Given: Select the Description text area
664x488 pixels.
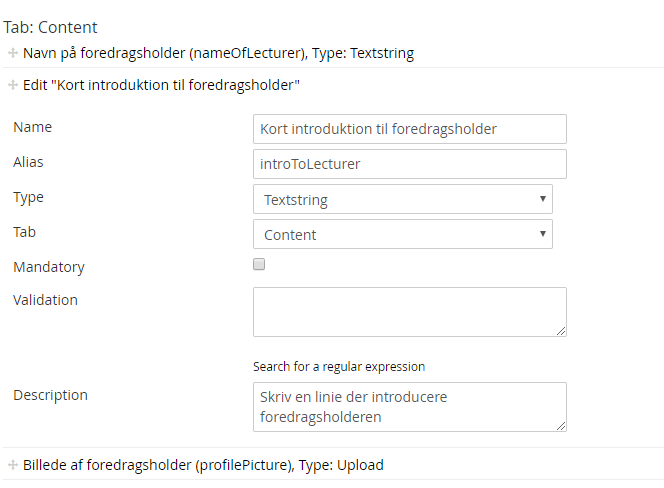Looking at the screenshot, I should (410, 407).
